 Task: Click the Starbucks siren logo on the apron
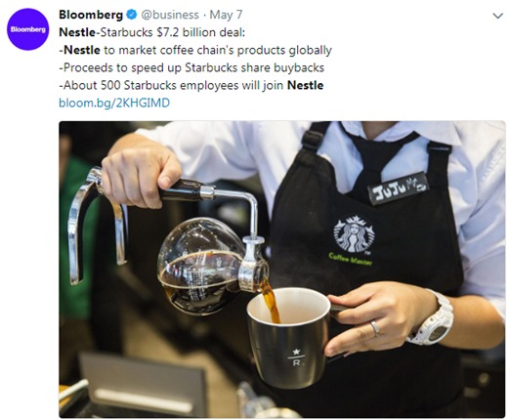354,233
